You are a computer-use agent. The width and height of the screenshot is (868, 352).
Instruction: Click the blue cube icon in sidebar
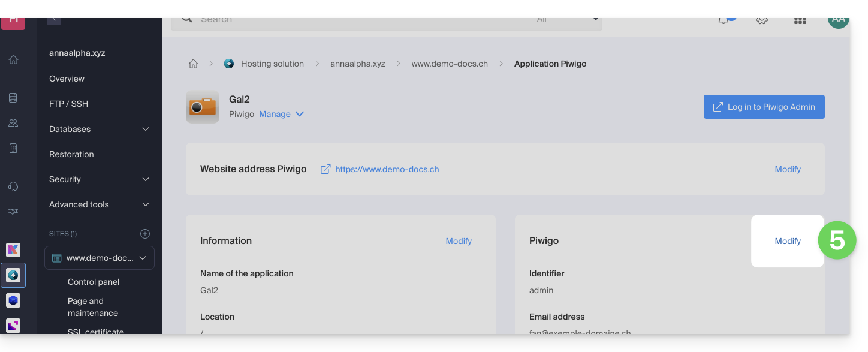[x=13, y=300]
